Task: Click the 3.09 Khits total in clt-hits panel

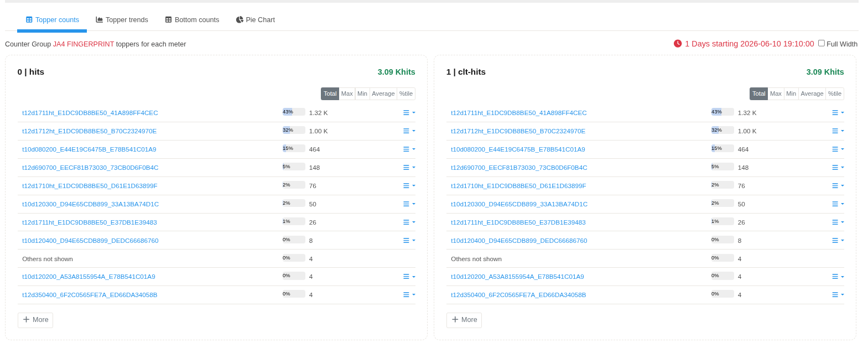Action: click(x=825, y=72)
